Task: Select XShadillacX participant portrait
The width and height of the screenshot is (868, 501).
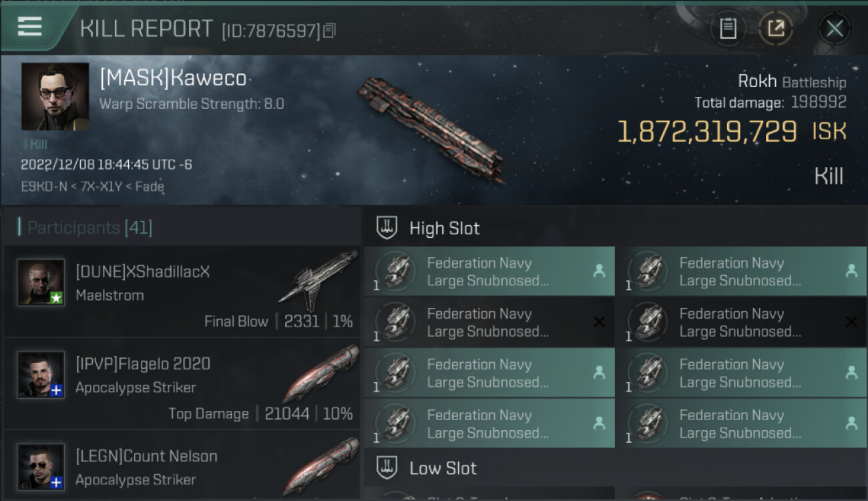Action: coord(41,283)
